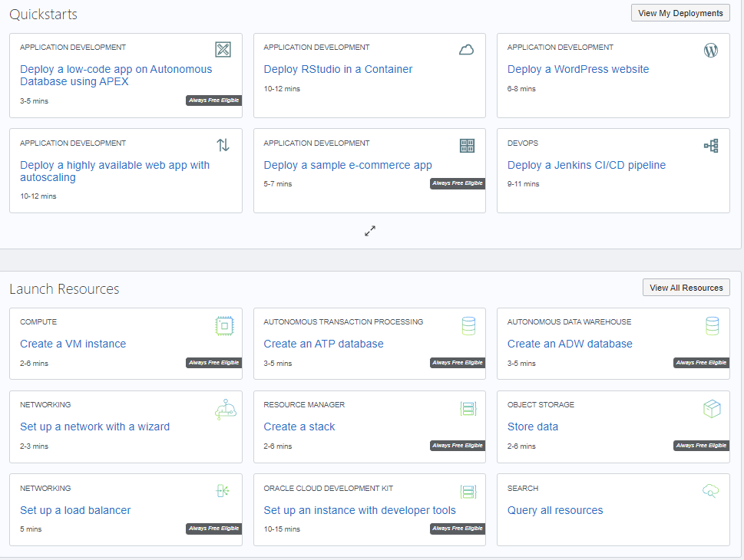744x560 pixels.
Task: Click the SEARCH category label
Action: (x=523, y=489)
